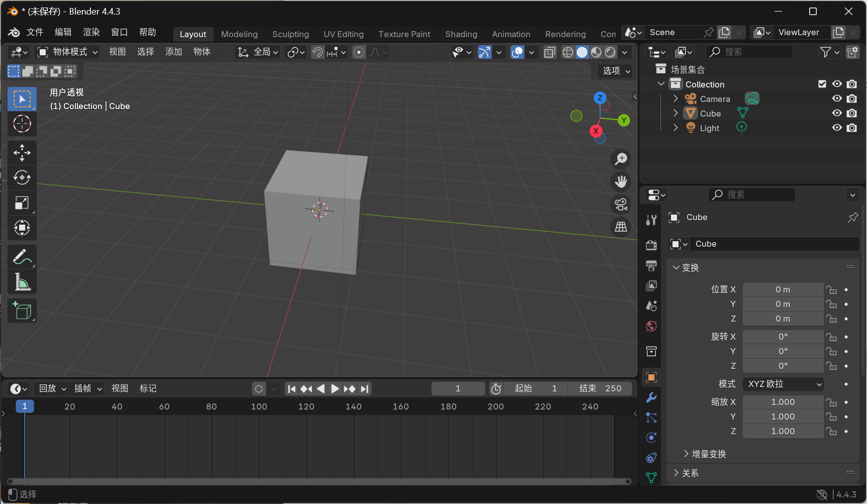Click the current frame number field
Image resolution: width=867 pixels, height=504 pixels.
click(x=458, y=388)
